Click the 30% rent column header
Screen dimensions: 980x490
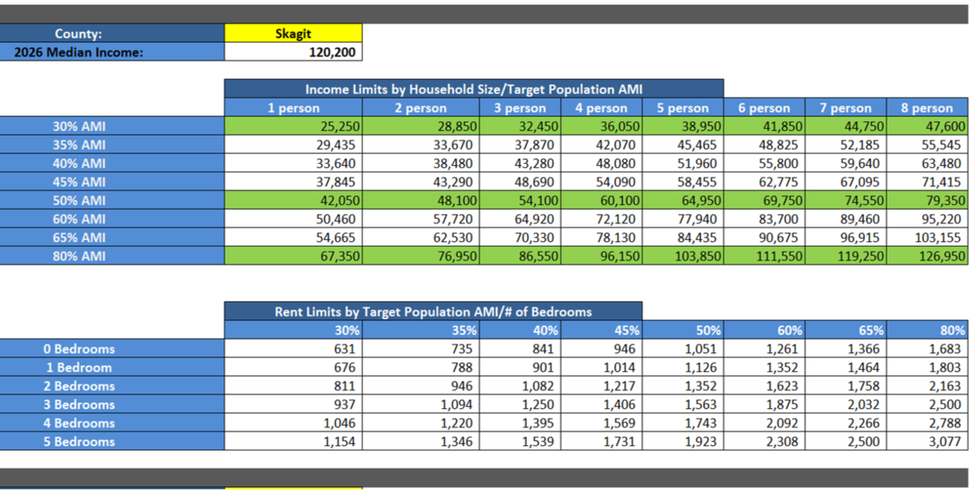pos(293,330)
